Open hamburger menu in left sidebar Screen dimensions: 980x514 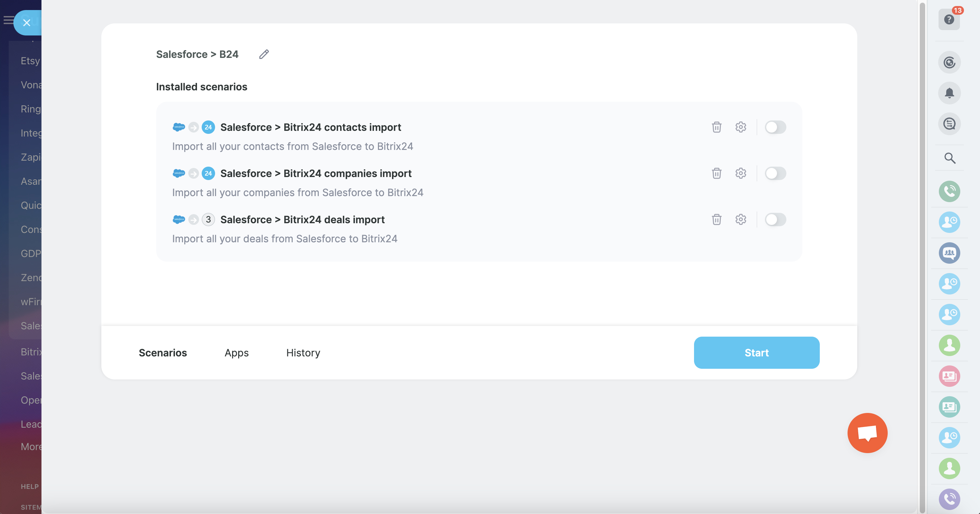click(x=8, y=20)
